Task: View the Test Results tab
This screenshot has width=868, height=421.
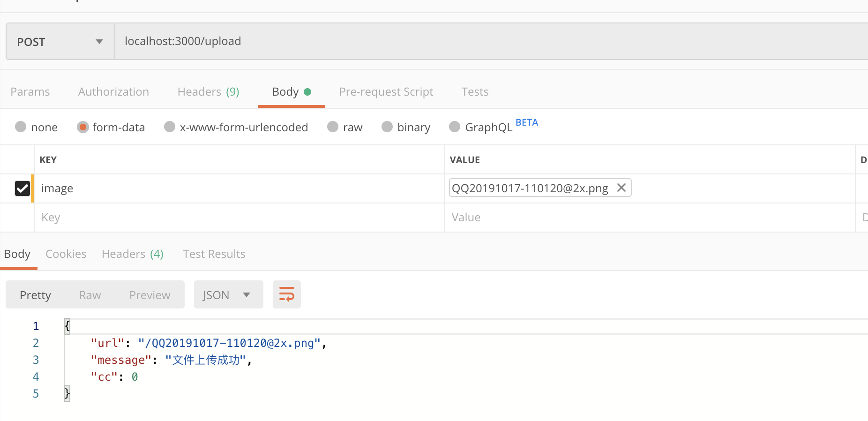Action: [214, 254]
